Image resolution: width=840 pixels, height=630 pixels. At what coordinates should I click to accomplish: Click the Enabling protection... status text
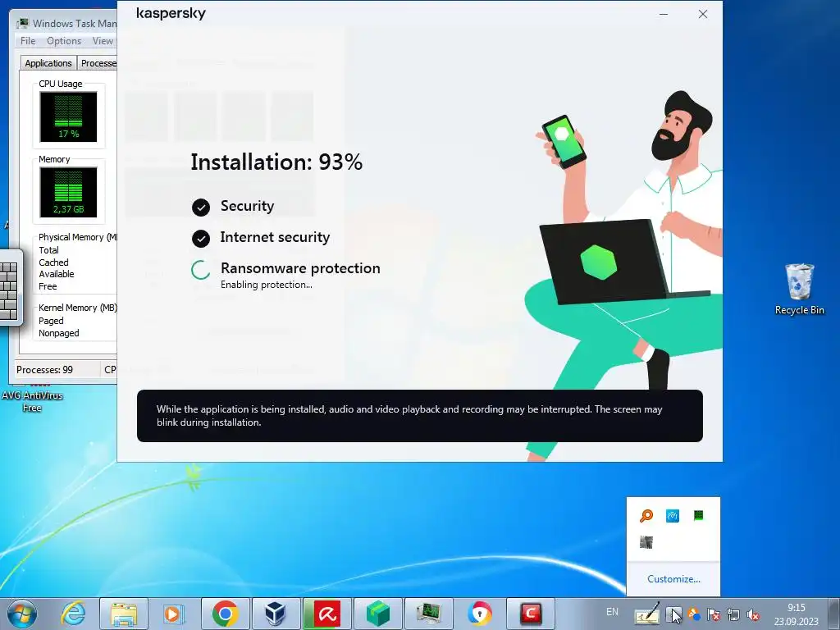pyautogui.click(x=267, y=285)
